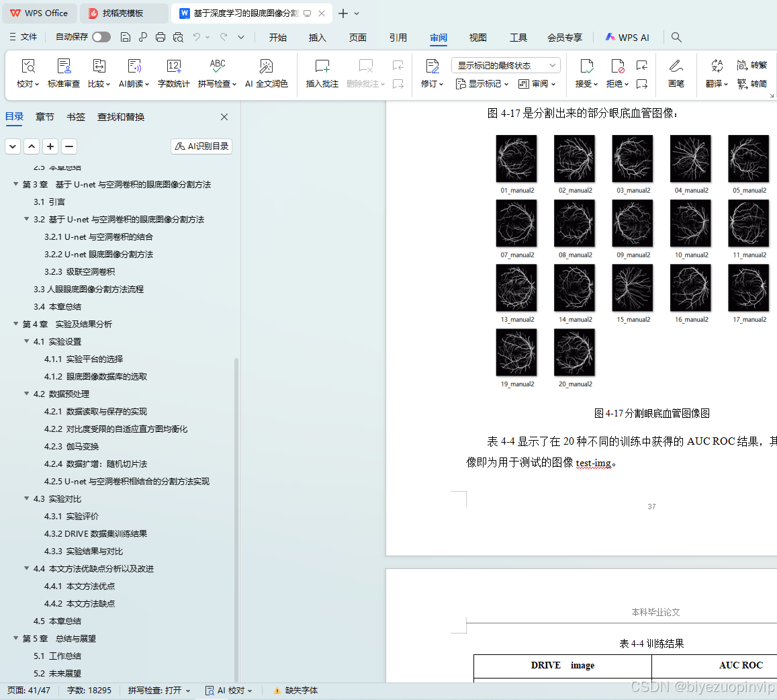The image size is (777, 700).
Task: Collapse the 4.1 实验设置 node
Action: click(x=27, y=341)
